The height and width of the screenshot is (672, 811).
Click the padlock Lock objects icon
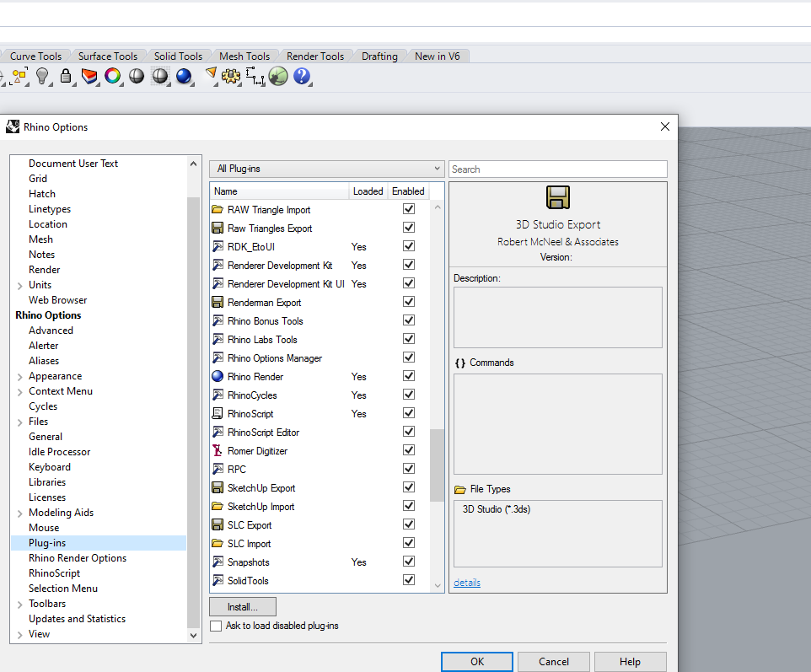(x=66, y=76)
